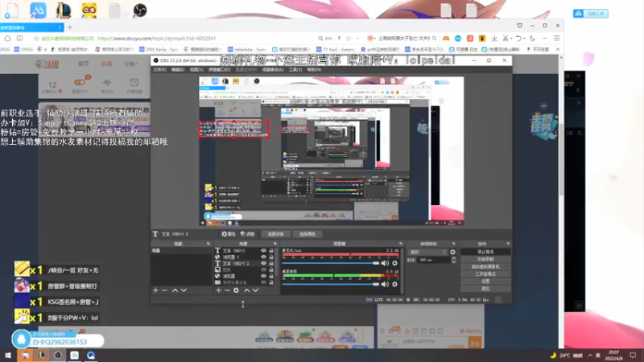Click the douyu.com URL address field
This screenshot has height=362, width=644.
156,39
